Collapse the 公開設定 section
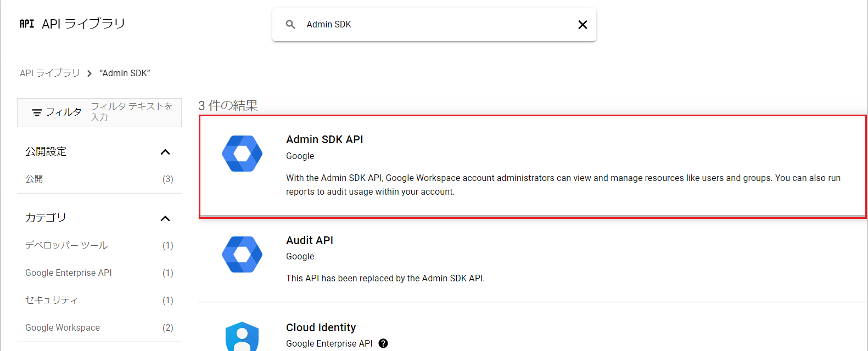Viewport: 868px width, 351px height. (165, 152)
